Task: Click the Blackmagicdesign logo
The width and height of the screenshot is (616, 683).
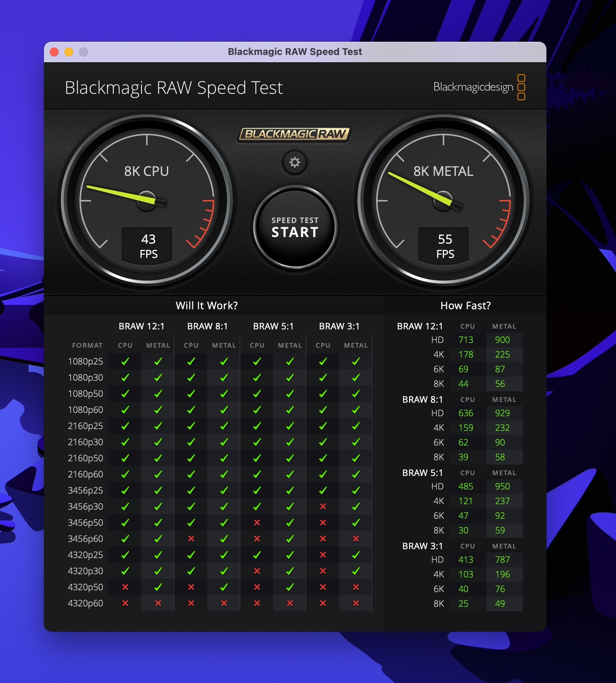Action: 479,87
